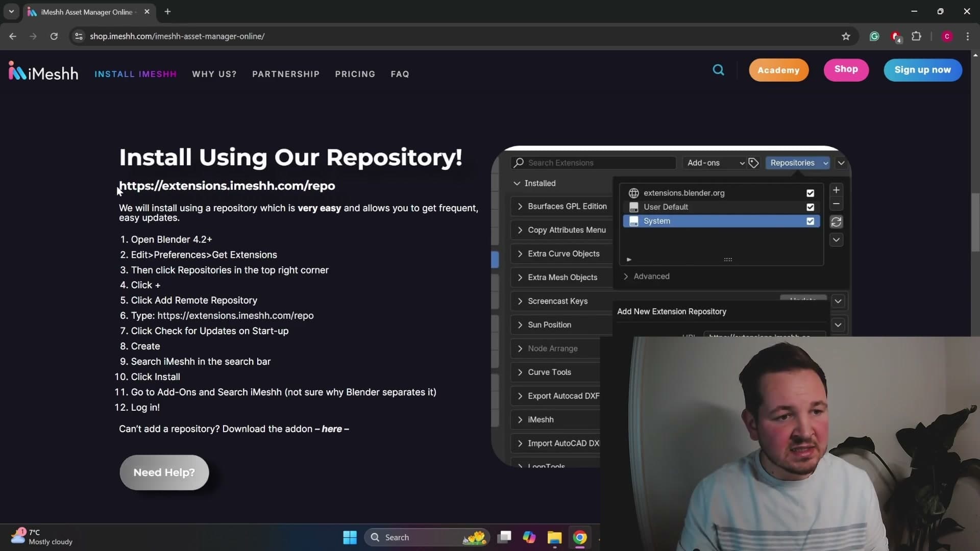Click the refresh repositories icon
The width and height of the screenshot is (980, 551).
836,222
